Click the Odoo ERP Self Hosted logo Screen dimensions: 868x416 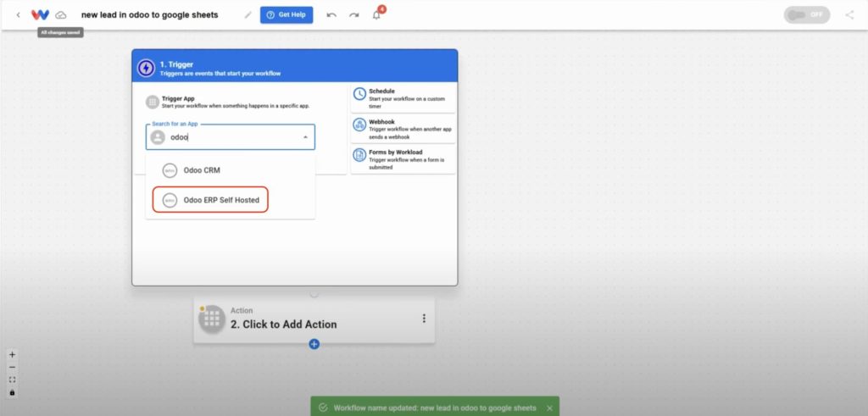[170, 200]
